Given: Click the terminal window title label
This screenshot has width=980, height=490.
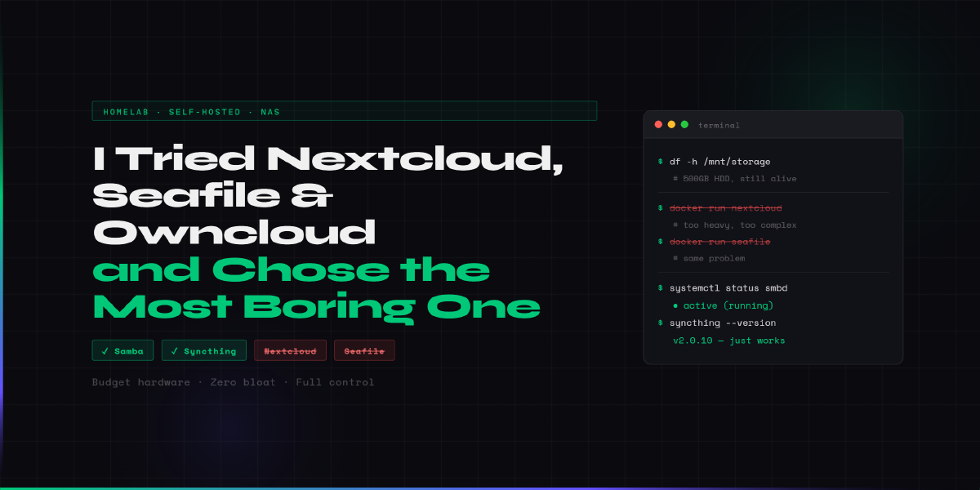Looking at the screenshot, I should pyautogui.click(x=719, y=125).
